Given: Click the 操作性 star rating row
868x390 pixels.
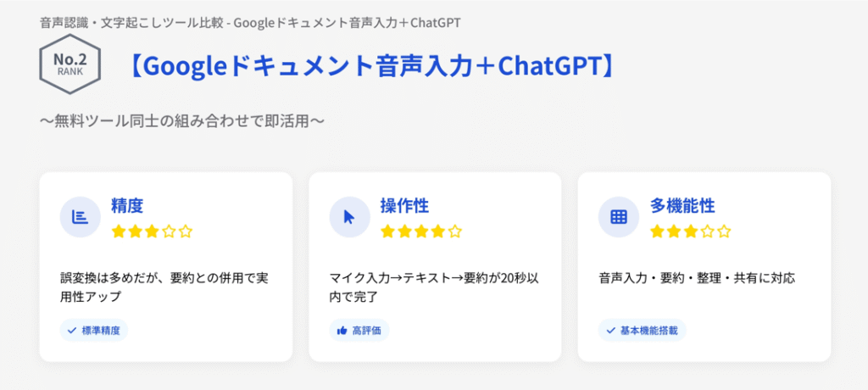Looking at the screenshot, I should coord(421,231).
